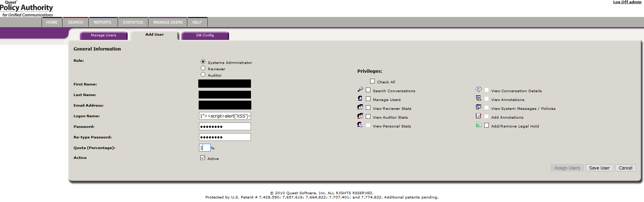Viewport: 644px width, 202px height.
Task: Open the HELP menu
Action: coord(197,22)
